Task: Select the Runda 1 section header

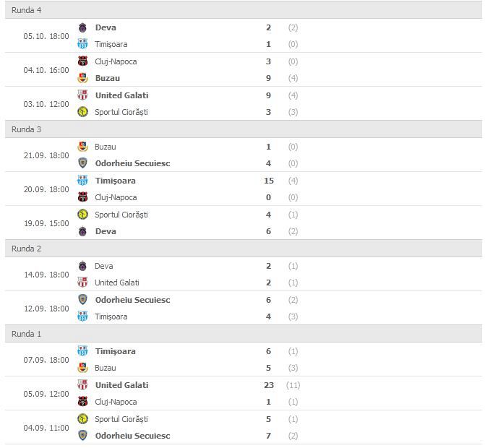Action: 27,334
